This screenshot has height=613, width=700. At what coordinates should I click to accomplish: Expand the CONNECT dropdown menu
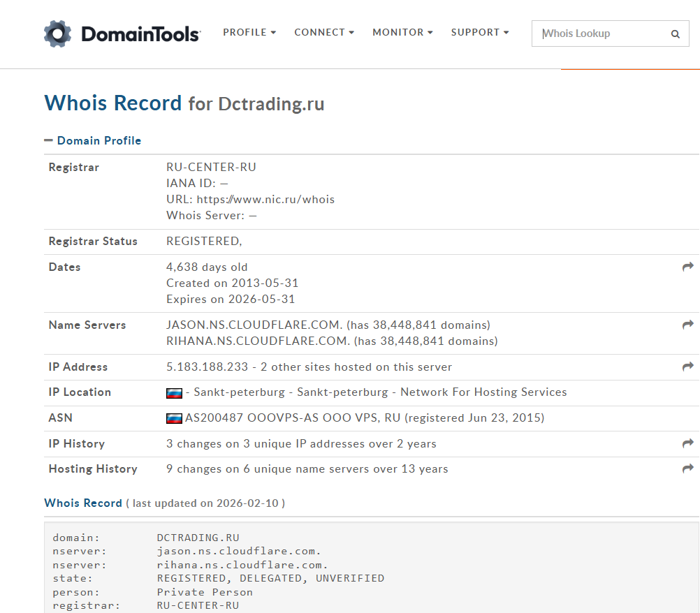[324, 32]
